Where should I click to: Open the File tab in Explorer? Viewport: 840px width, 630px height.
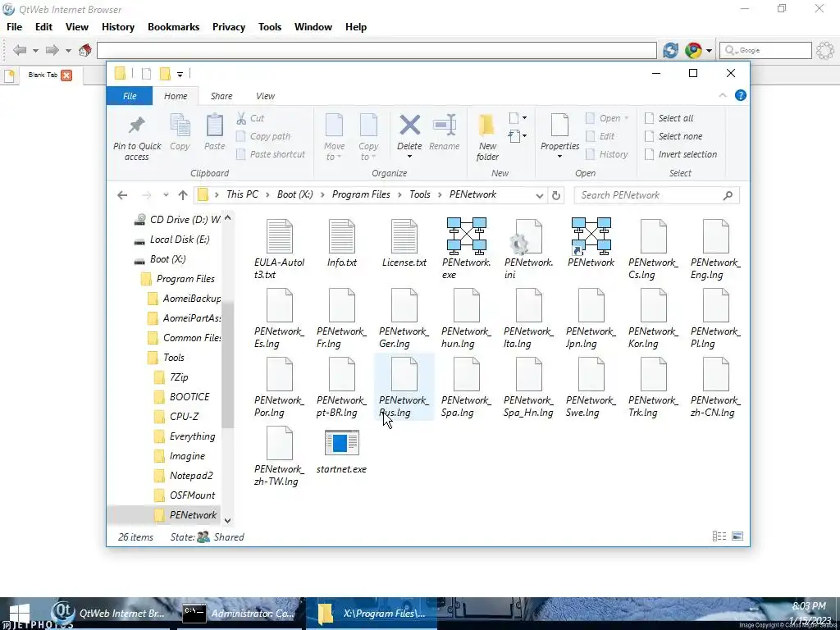click(130, 96)
